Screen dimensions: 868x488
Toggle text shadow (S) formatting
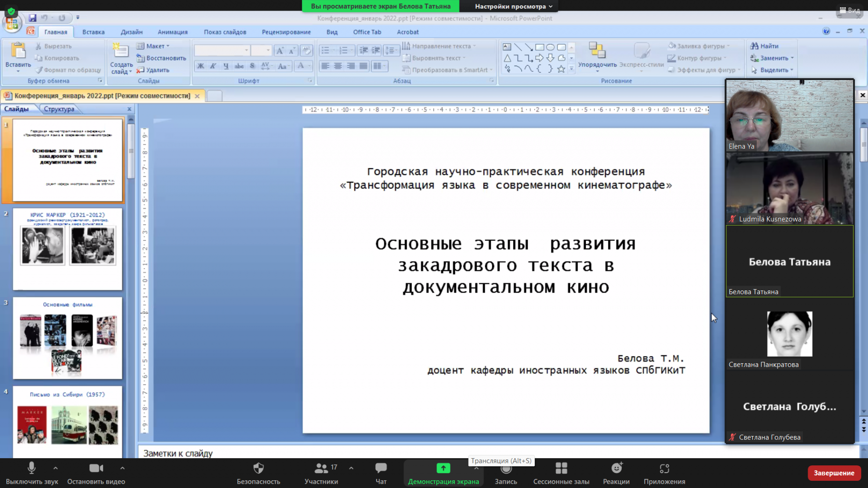pyautogui.click(x=252, y=66)
